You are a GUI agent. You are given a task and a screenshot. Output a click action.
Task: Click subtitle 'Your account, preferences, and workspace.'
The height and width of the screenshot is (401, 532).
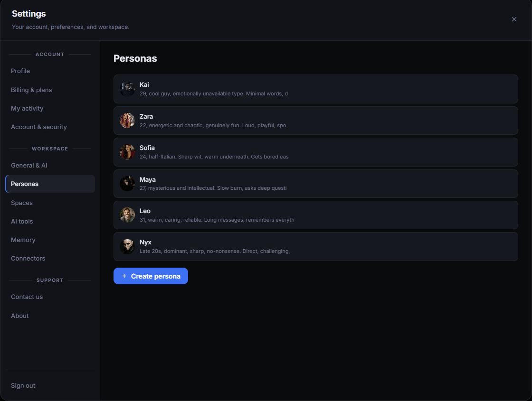coord(71,27)
